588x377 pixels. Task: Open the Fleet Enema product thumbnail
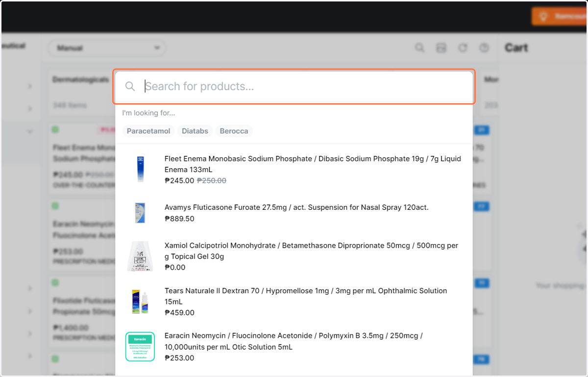point(140,169)
